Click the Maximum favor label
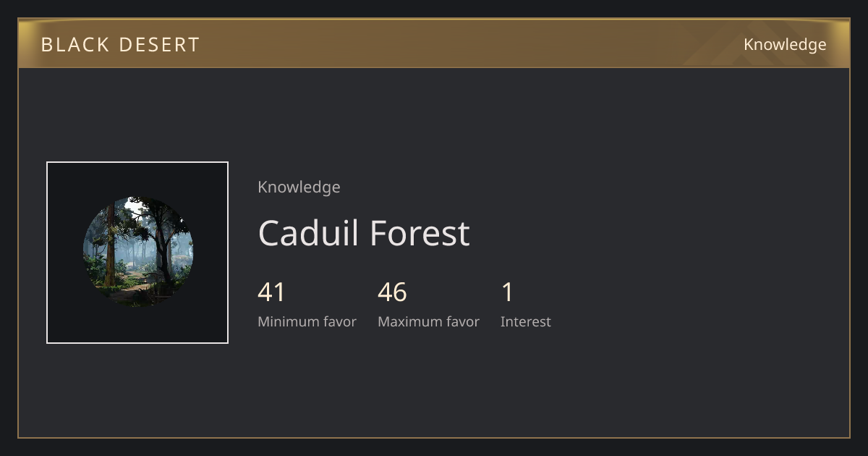 coord(428,321)
